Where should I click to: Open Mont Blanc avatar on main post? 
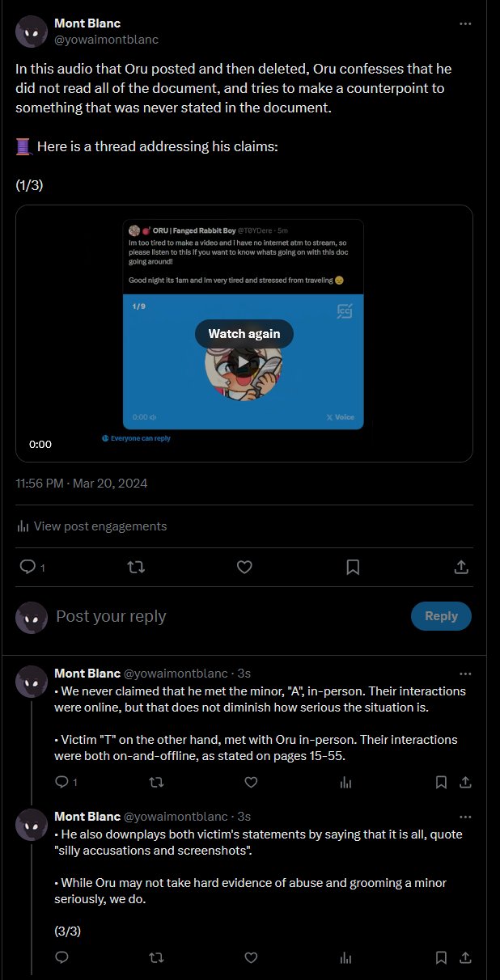[32, 32]
